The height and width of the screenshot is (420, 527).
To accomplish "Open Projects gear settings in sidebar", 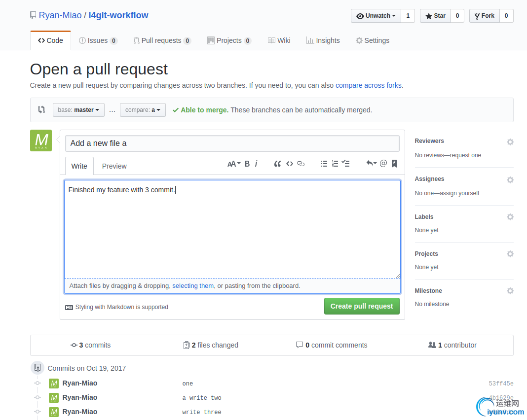I will (510, 254).
